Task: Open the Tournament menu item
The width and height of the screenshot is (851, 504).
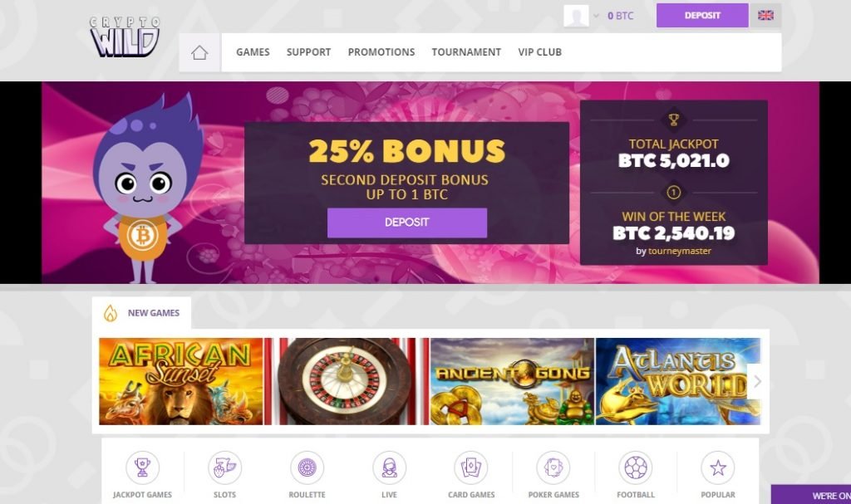Action: coord(466,52)
